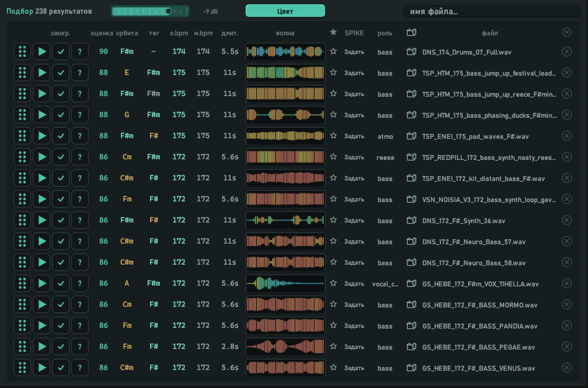588x388 pixels.
Task: Star the DNS_174_Drums_07_Full.wav sample
Action: click(x=333, y=51)
